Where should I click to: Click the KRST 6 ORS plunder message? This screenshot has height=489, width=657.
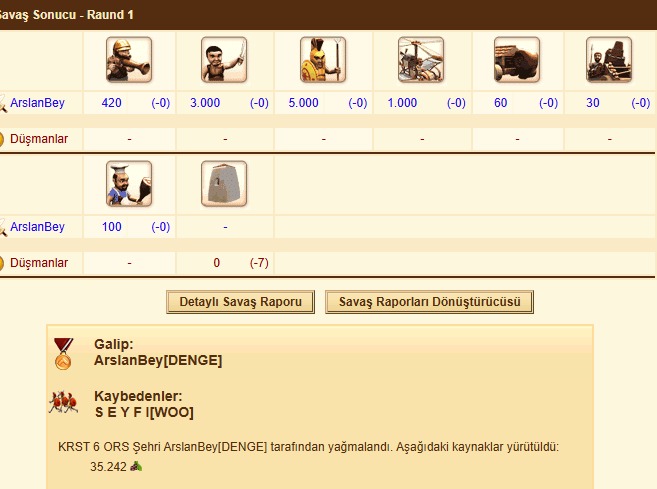308,447
